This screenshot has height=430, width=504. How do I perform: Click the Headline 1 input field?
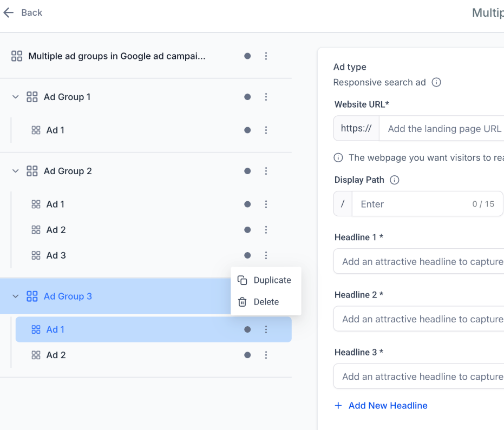pos(422,262)
